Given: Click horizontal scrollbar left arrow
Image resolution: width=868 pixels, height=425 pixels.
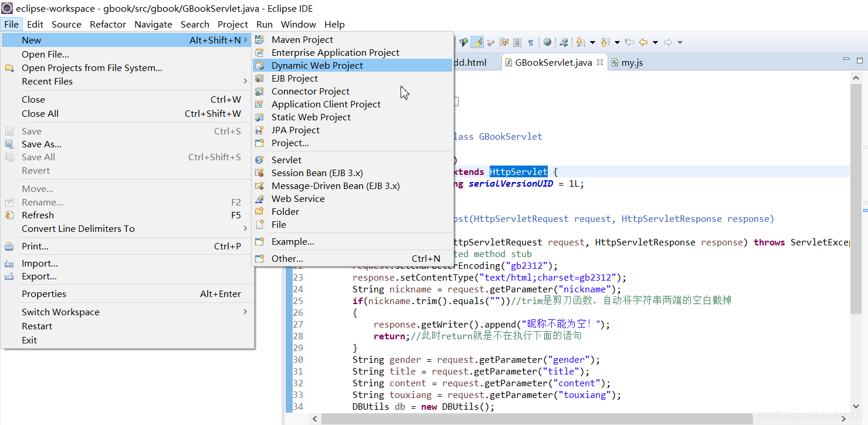Looking at the screenshot, I should tap(315, 419).
